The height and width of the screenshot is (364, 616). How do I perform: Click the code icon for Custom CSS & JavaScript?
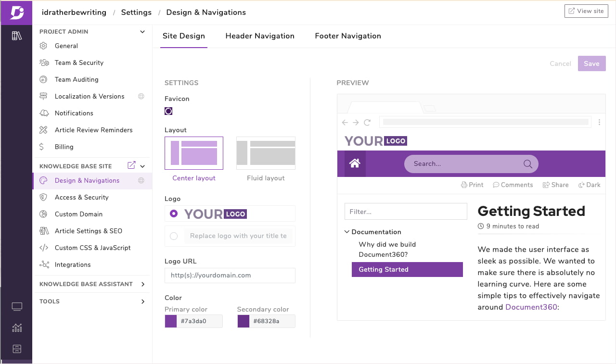point(44,248)
